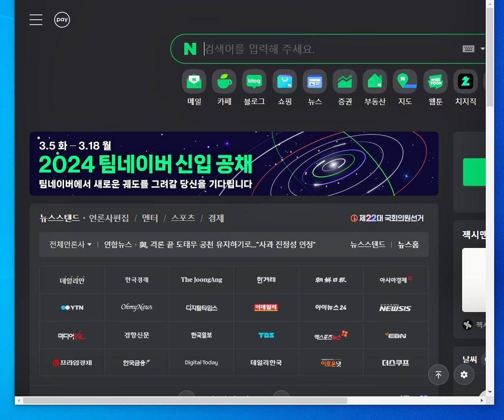Image resolution: width=504 pixels, height=420 pixels.
Task: Select the 스포츠 tab
Action: click(183, 218)
